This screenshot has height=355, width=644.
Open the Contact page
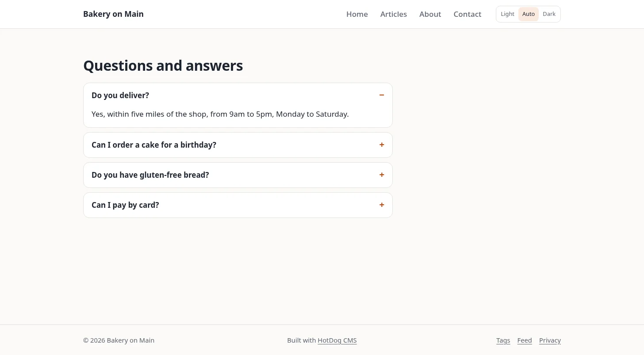[x=467, y=14]
